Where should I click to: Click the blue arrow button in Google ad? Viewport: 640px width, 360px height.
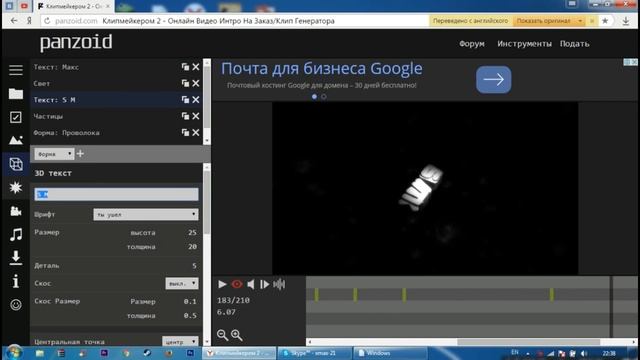click(x=493, y=80)
